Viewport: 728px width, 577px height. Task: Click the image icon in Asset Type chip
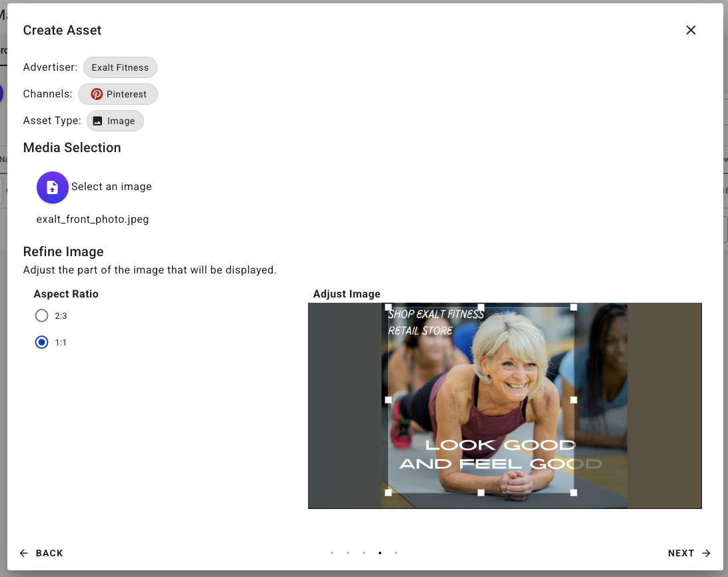(x=97, y=121)
